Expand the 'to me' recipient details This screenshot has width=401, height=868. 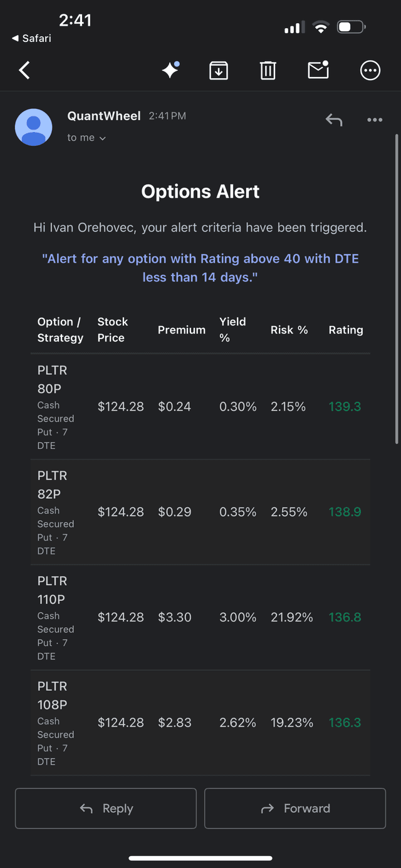point(86,137)
